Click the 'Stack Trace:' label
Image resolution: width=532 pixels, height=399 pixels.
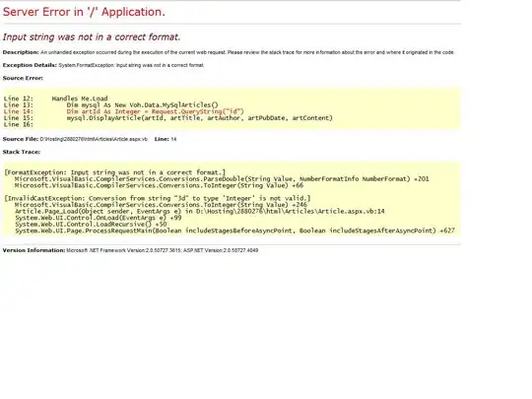pyautogui.click(x=22, y=152)
